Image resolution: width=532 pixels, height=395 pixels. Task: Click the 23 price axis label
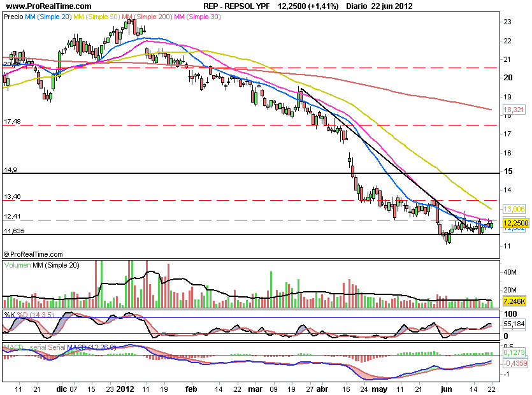pyautogui.click(x=507, y=22)
